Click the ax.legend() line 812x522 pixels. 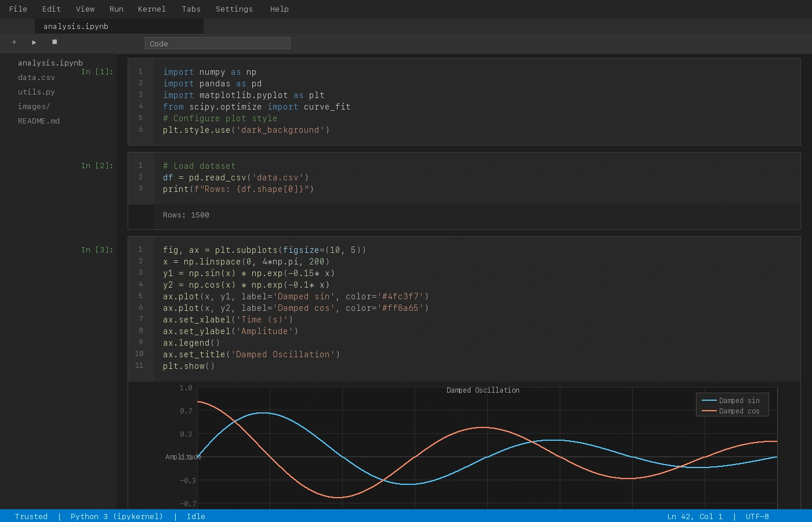click(191, 343)
